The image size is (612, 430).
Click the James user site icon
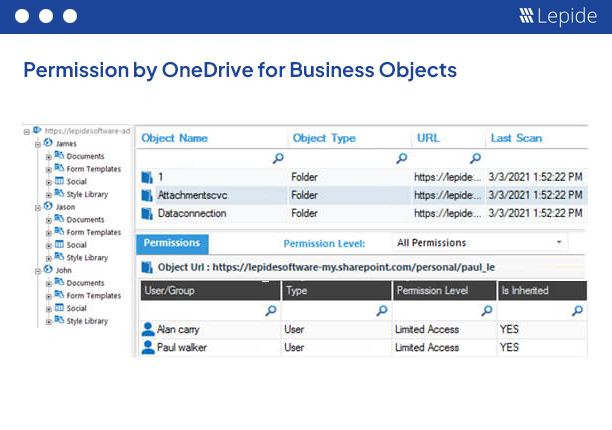tap(48, 142)
